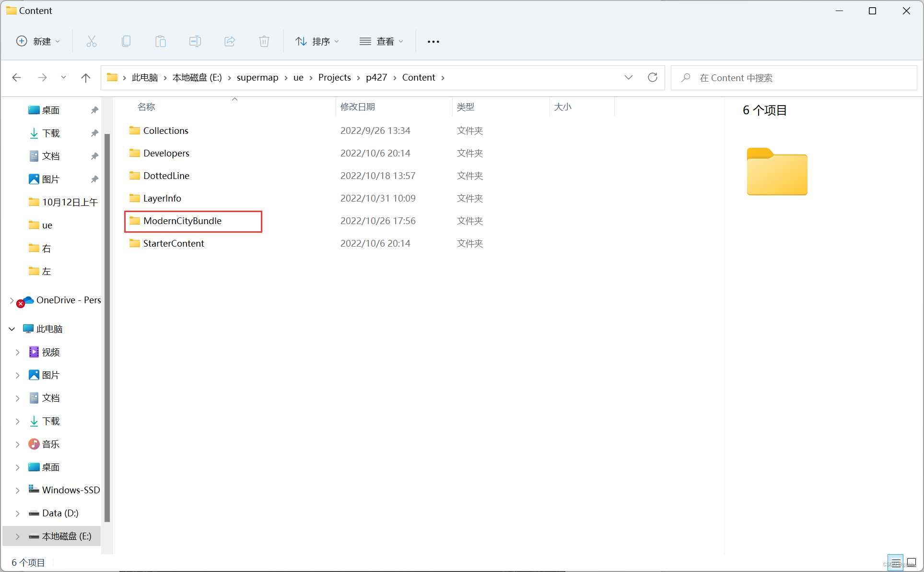Refresh the current folder view
This screenshot has height=572, width=924.
[652, 77]
